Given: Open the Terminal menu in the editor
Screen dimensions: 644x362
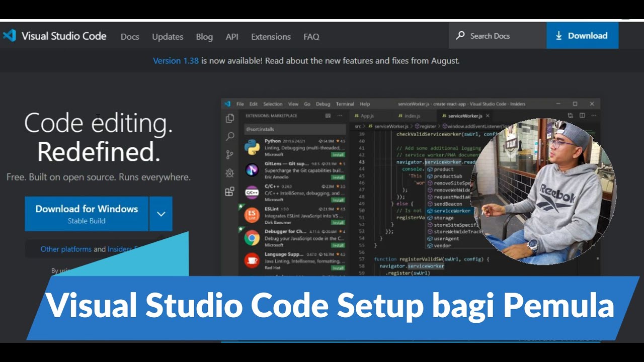Looking at the screenshot, I should coord(345,104).
